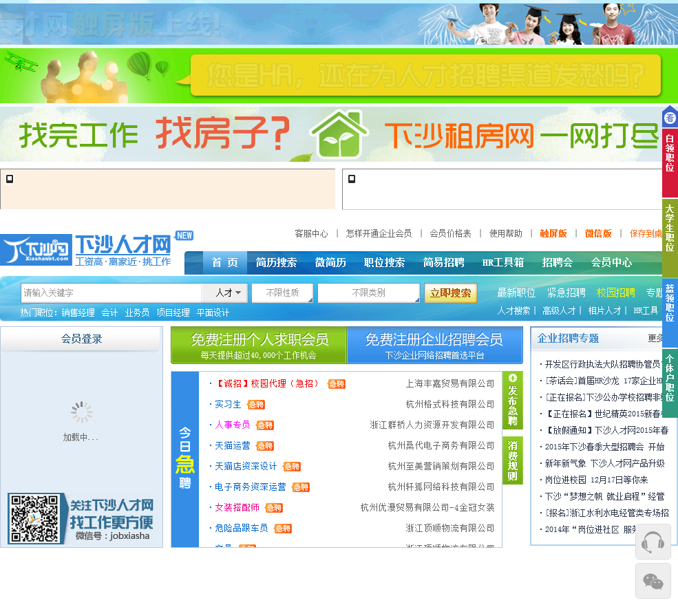Click the keyword search input field
678x616 pixels.
[111, 293]
